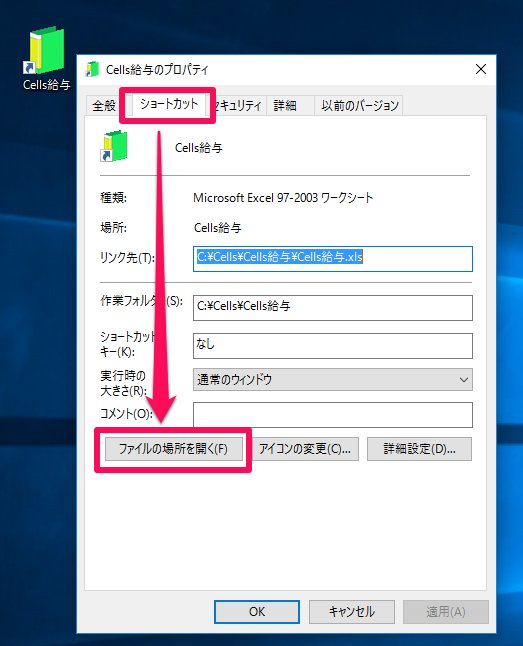Dismiss the dialog with キャンセル

(x=352, y=612)
